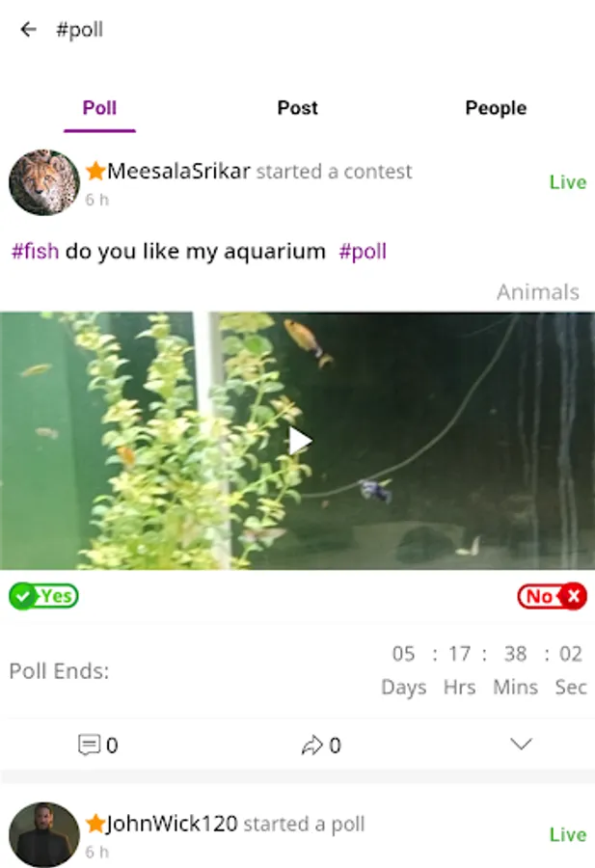
Task: Open JohnWick120's username
Action: pos(172,824)
